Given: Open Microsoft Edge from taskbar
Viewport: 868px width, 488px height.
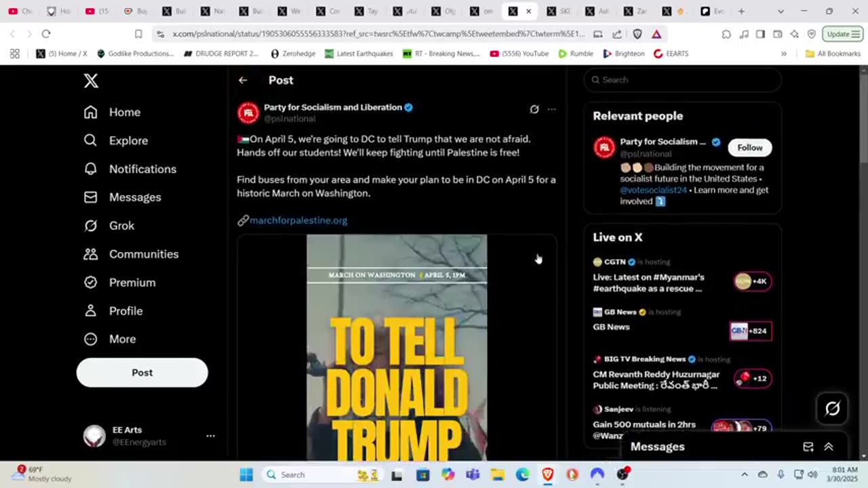Looking at the screenshot, I should point(522,474).
